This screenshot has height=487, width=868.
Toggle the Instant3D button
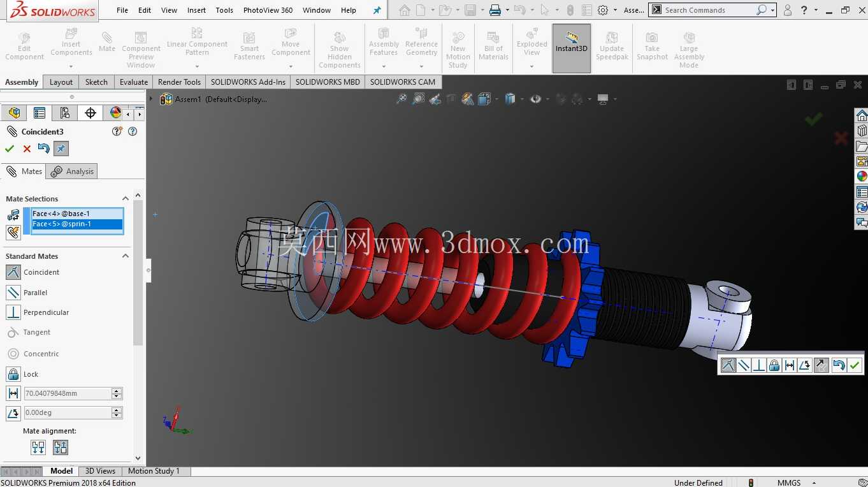pyautogui.click(x=571, y=48)
